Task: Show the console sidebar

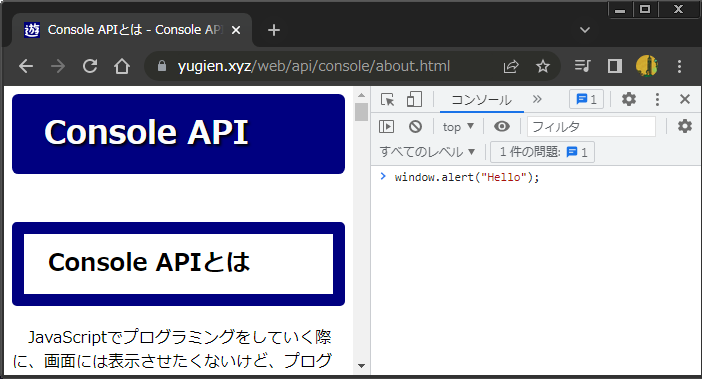Action: (386, 127)
